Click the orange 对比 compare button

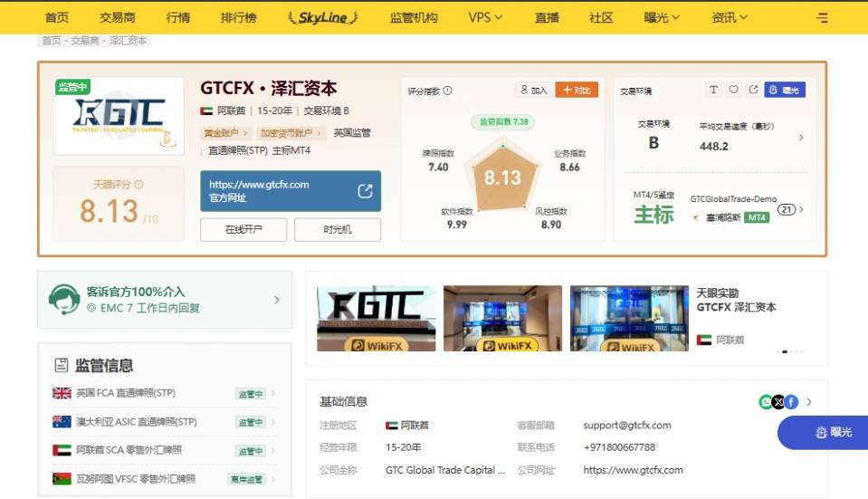[x=577, y=90]
